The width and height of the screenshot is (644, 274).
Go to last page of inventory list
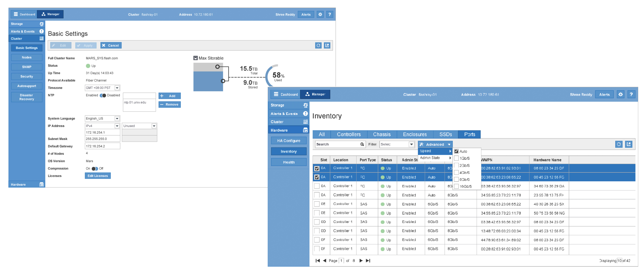point(368,260)
